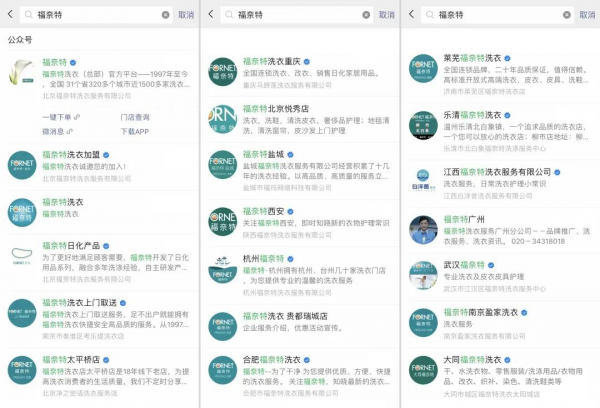Select 福奈特洗衣上门取送 title
Image resolution: width=600 pixels, height=408 pixels.
coord(80,303)
